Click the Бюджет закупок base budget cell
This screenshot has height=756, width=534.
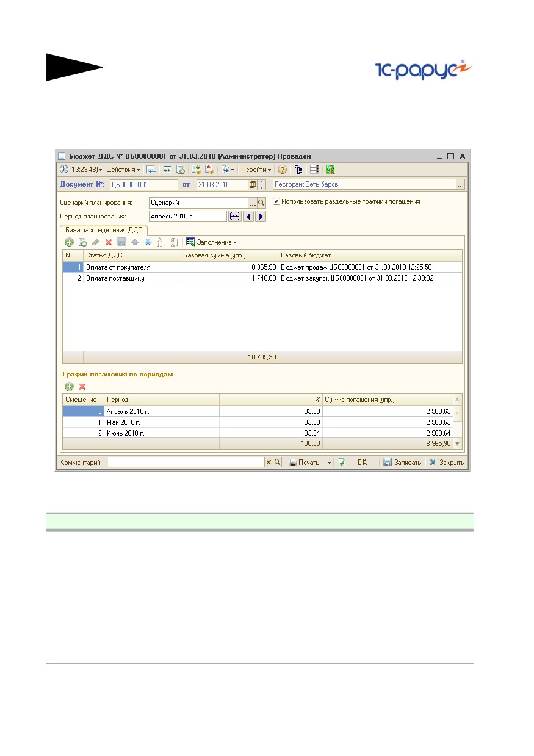pos(370,278)
